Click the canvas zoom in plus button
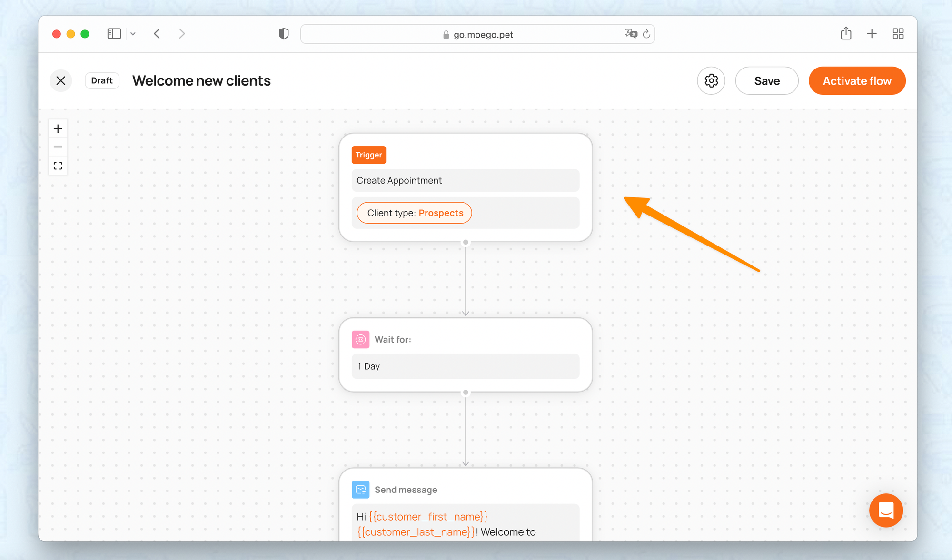The image size is (952, 560). (x=58, y=128)
